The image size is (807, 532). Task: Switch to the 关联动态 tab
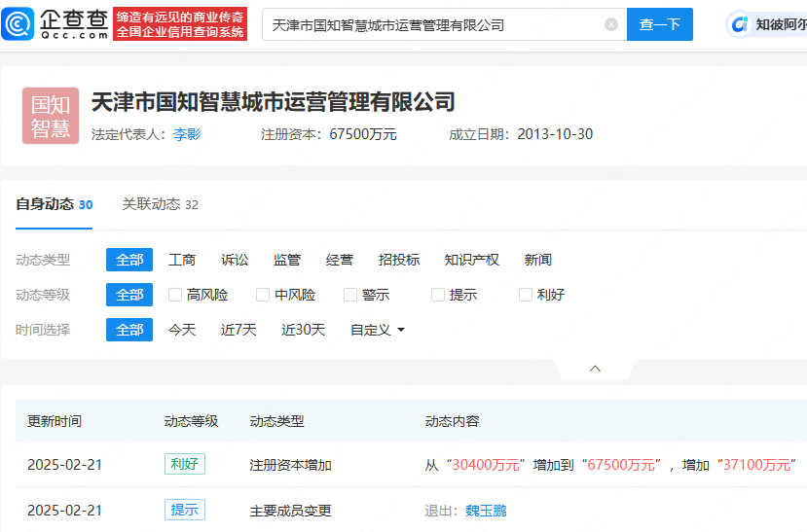[x=160, y=204]
